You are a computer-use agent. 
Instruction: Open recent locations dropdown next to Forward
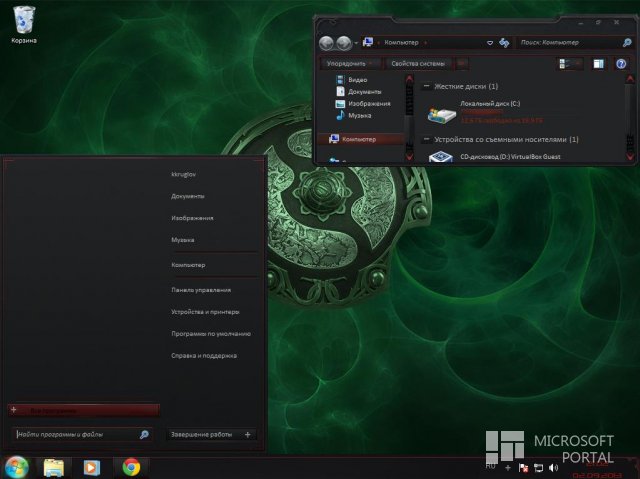click(356, 43)
